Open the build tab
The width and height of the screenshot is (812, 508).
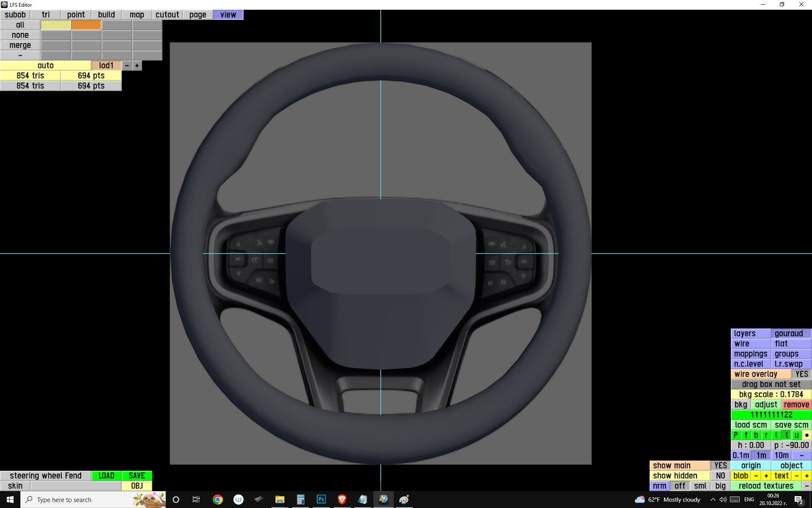click(106, 15)
